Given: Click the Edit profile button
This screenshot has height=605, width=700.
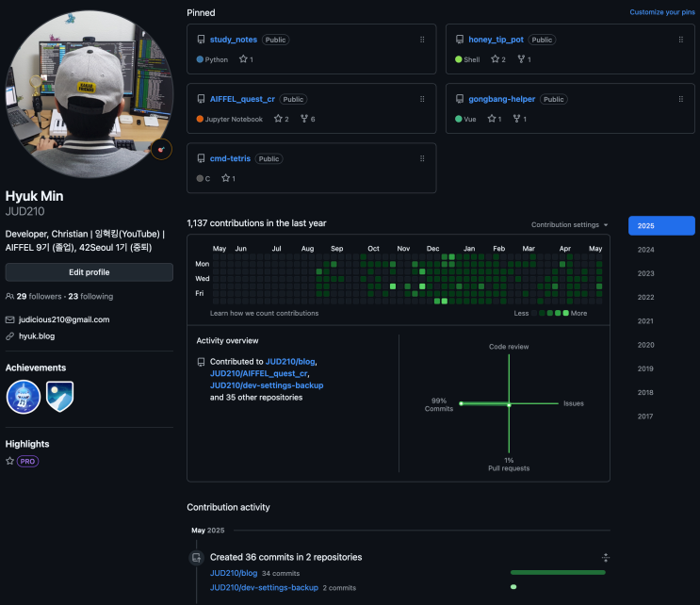Looking at the screenshot, I should (x=90, y=272).
